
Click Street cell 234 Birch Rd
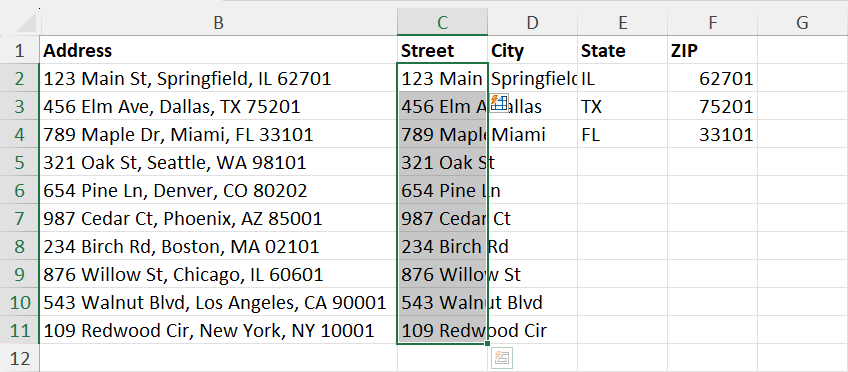click(x=442, y=247)
